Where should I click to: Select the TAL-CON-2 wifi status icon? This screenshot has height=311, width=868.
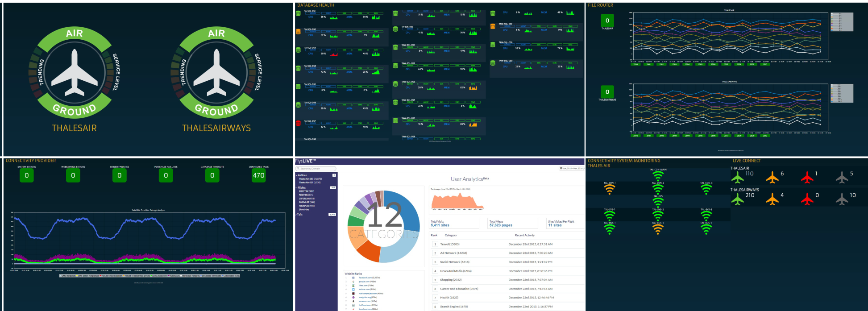point(658,190)
